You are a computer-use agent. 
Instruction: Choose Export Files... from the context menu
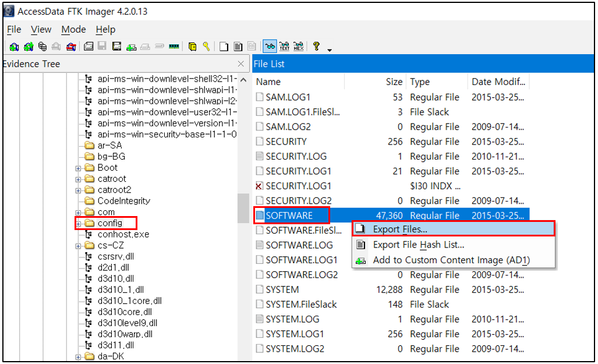(x=454, y=229)
